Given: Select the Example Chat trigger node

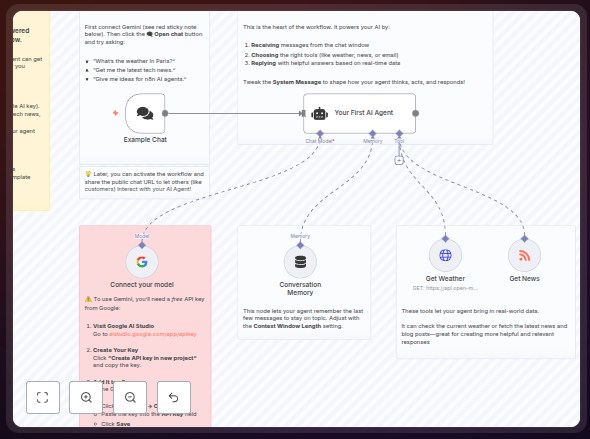Looking at the screenshot, I should (x=145, y=113).
